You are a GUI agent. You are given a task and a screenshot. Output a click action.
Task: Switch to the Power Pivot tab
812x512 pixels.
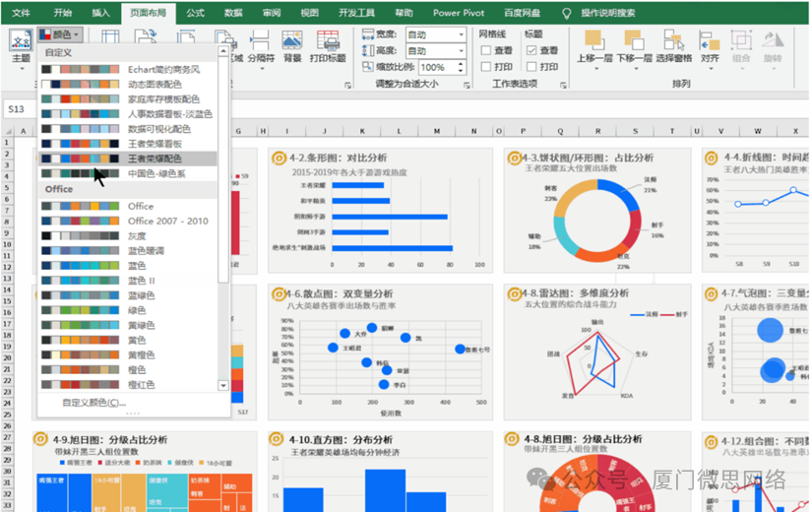coord(459,13)
